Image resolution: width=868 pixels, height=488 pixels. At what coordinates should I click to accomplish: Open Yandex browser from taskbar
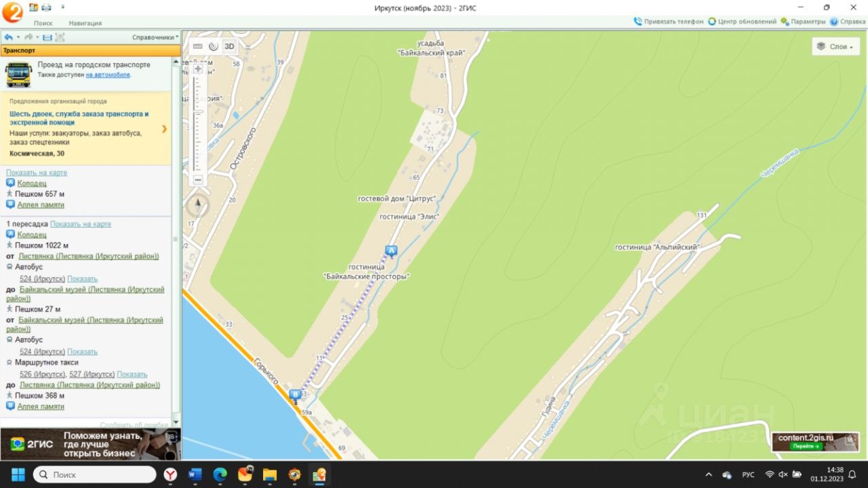pos(170,474)
